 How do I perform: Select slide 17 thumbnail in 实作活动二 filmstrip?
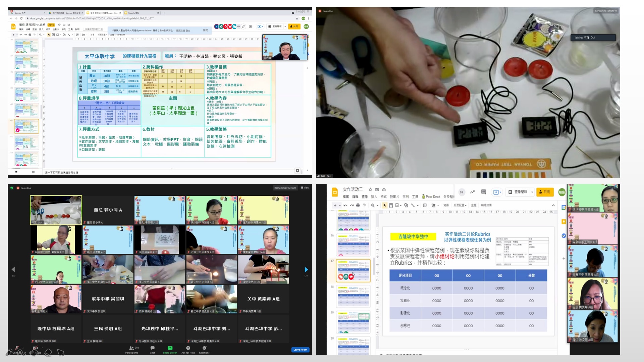(353, 270)
